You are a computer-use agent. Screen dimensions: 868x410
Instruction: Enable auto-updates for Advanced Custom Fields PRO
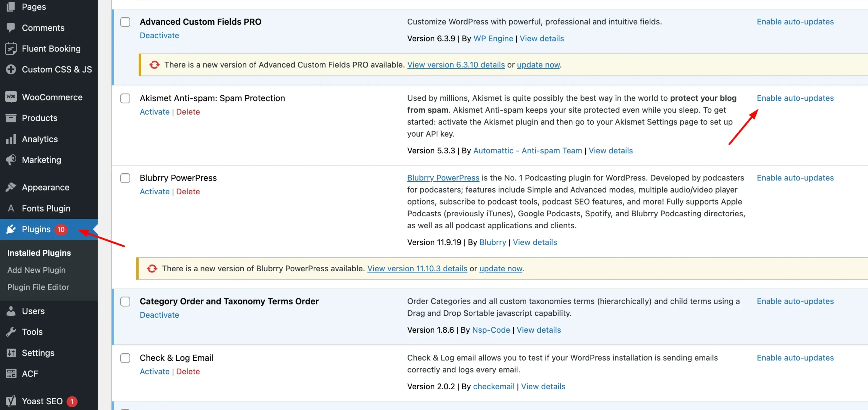coord(795,22)
